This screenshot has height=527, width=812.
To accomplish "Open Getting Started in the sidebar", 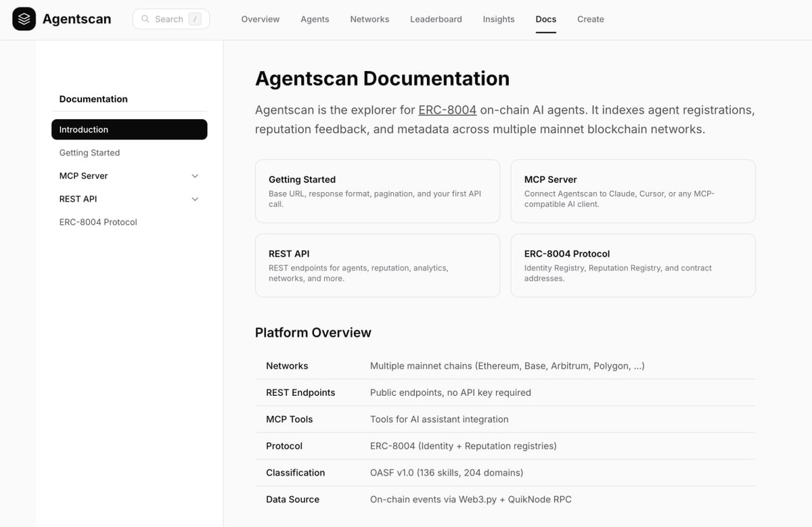I will (x=89, y=153).
